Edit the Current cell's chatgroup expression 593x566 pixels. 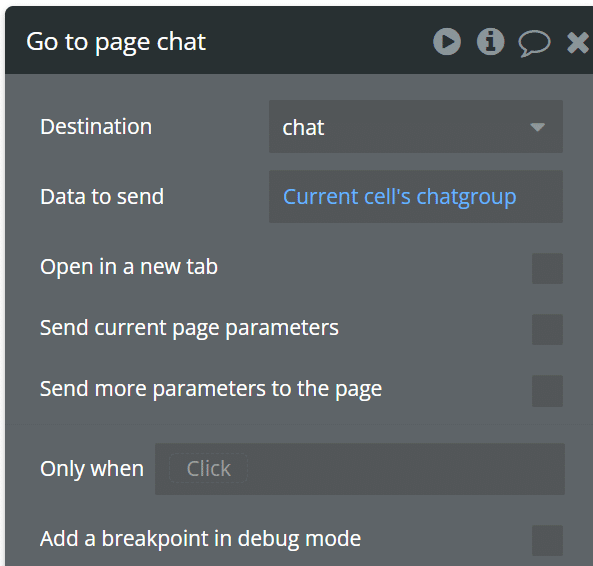point(416,197)
